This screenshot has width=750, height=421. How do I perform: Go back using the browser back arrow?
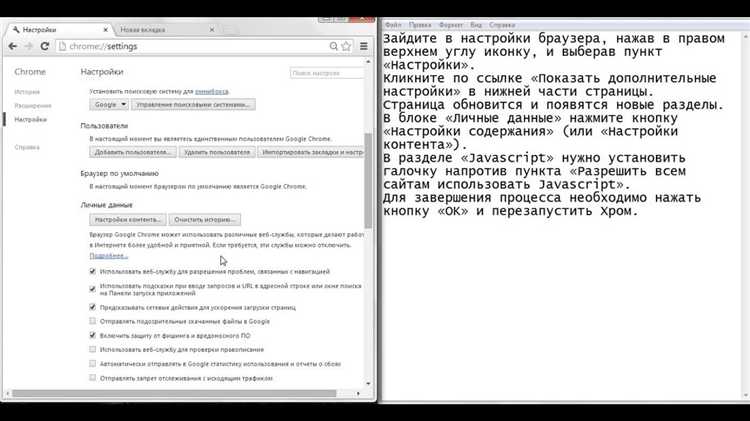coord(12,46)
